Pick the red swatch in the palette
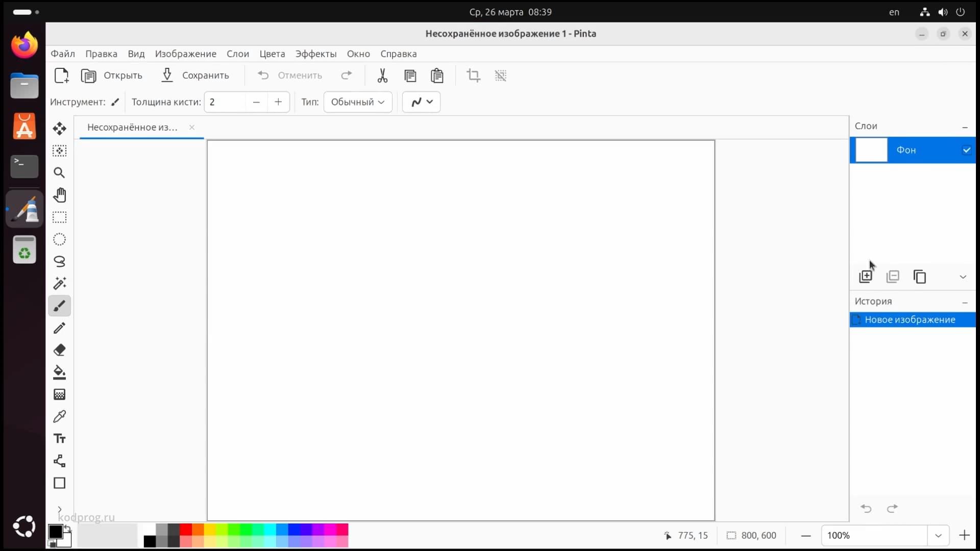This screenshot has width=980, height=551. 185,530
